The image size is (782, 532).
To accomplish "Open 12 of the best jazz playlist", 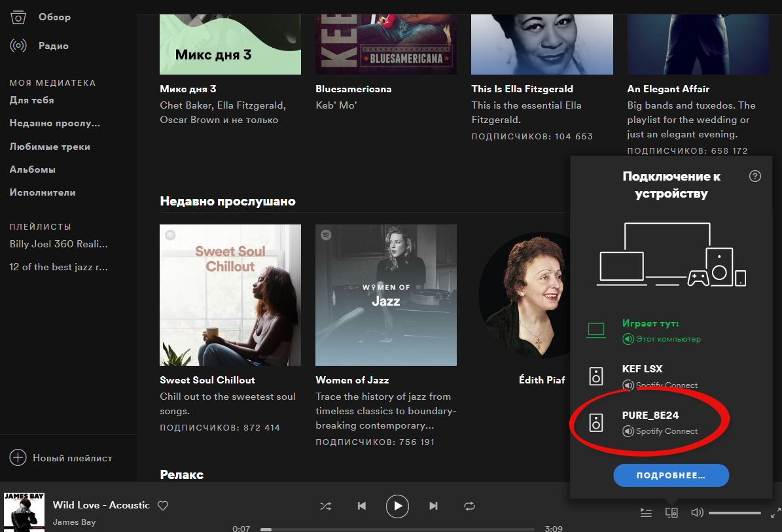I will [58, 267].
